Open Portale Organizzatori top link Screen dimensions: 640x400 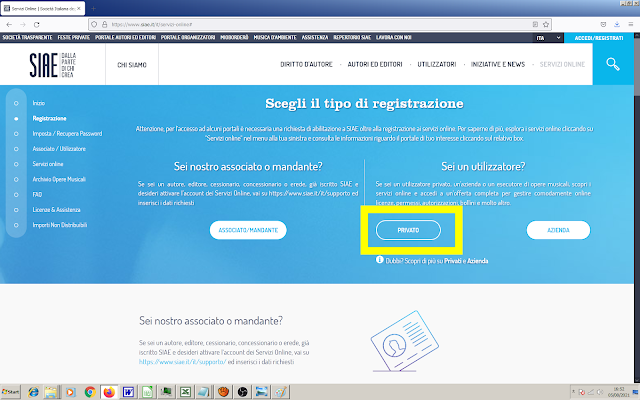point(188,38)
